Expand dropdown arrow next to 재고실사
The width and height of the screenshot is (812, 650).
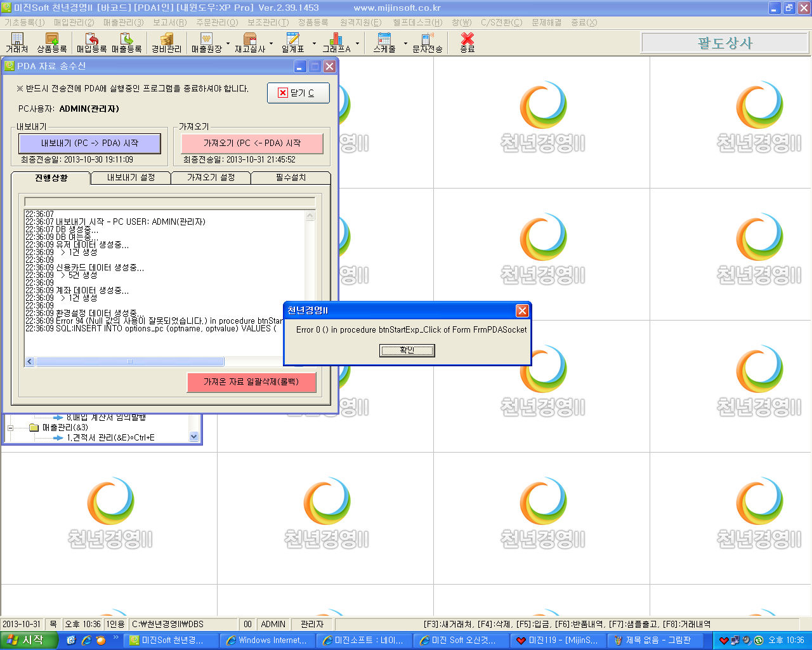coord(271,44)
